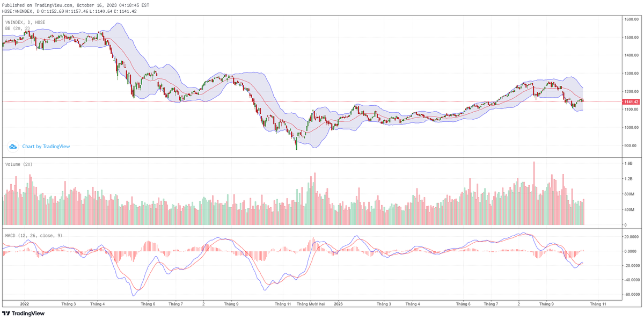Click the cloud icon beside Chart by TradingView
This screenshot has height=320, width=644.
[13, 146]
